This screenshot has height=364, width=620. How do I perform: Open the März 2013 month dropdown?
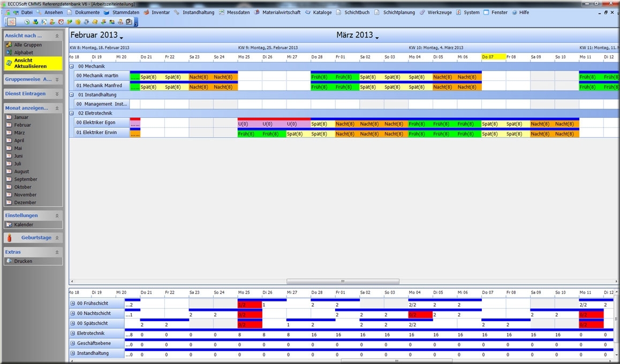[x=377, y=38]
